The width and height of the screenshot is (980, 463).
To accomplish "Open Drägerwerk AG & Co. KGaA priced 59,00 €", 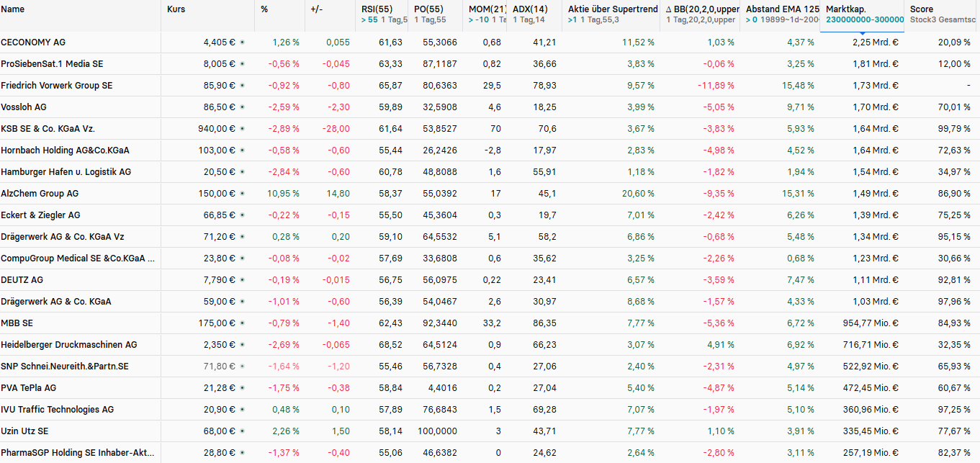I will tap(56, 302).
